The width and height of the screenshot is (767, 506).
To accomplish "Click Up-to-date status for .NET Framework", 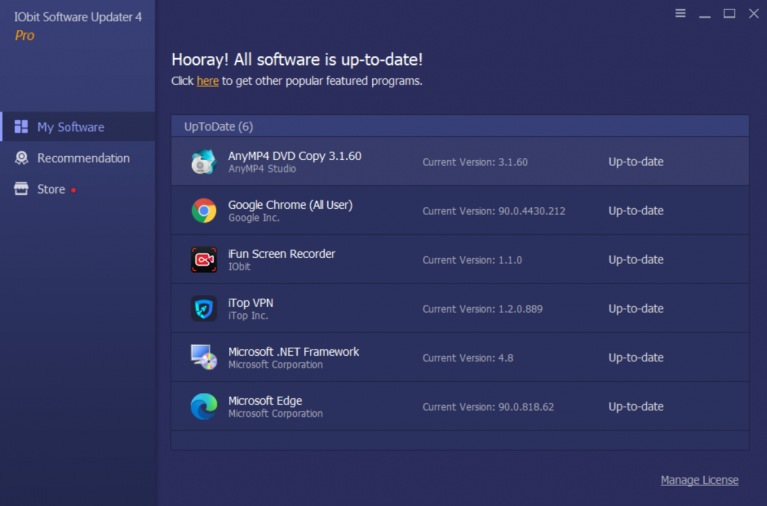I will pos(636,357).
